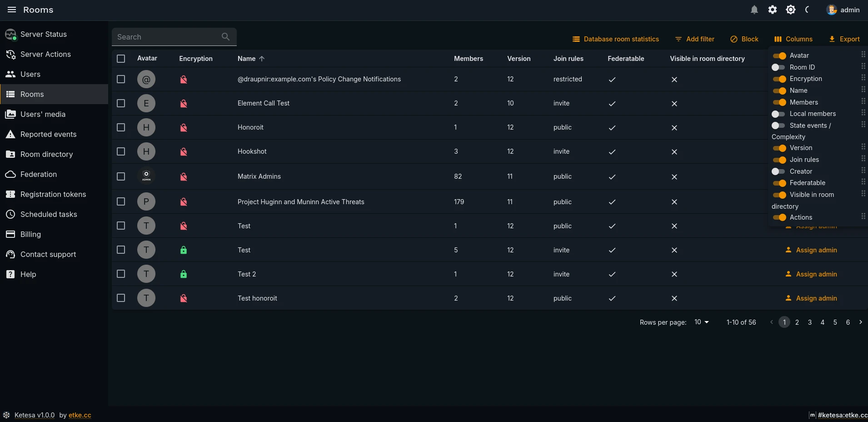Disable the Federatable column toggle

pyautogui.click(x=779, y=183)
